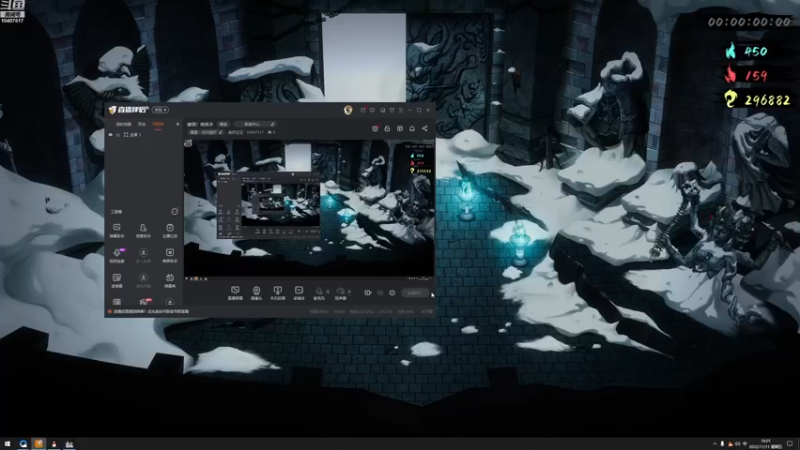Switch to the second scene tab
Screen dimensions: 800x450
(x=142, y=124)
